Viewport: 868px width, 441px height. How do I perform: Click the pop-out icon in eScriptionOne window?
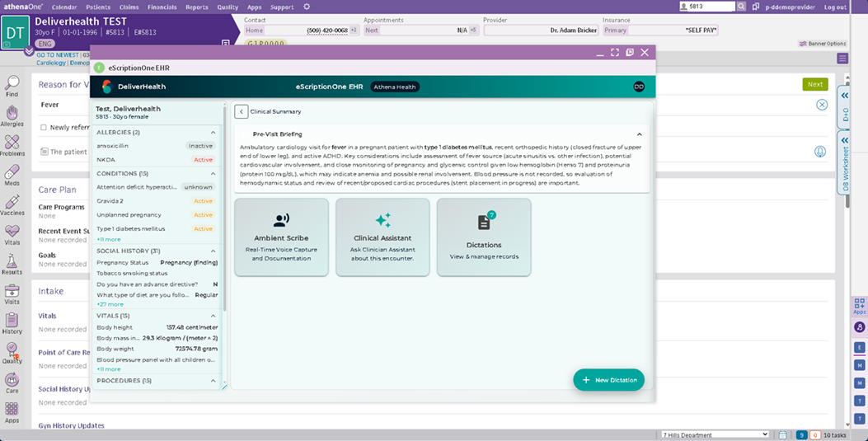click(x=630, y=53)
